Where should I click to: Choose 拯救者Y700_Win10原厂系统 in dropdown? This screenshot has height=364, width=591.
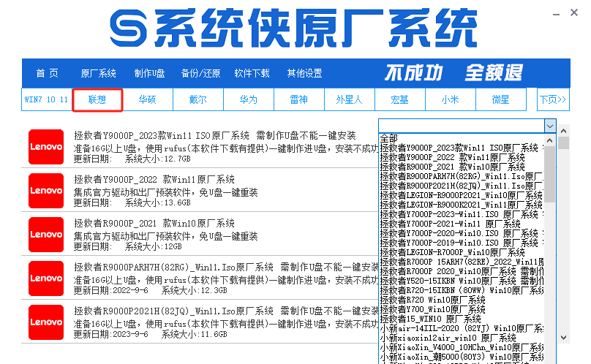(x=462, y=309)
